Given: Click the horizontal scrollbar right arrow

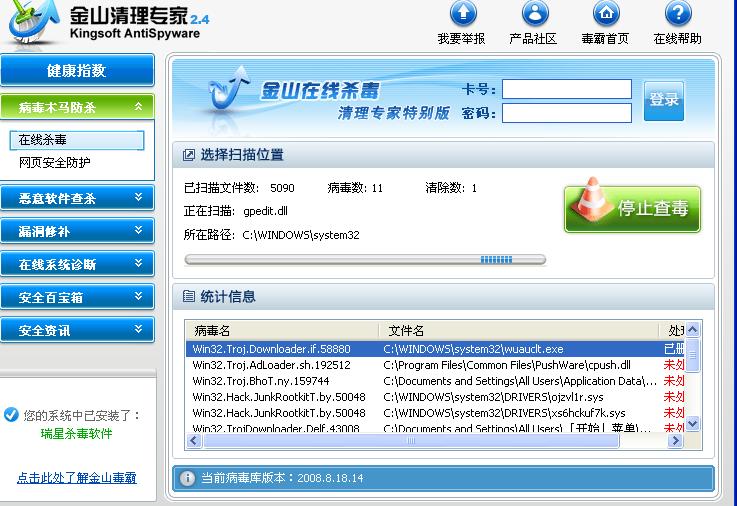Looking at the screenshot, I should (675, 441).
